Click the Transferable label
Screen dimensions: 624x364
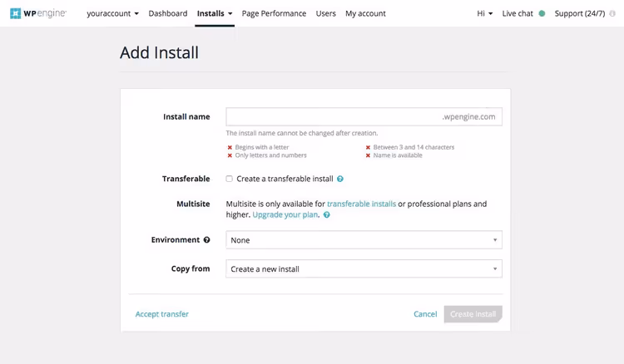pos(186,179)
